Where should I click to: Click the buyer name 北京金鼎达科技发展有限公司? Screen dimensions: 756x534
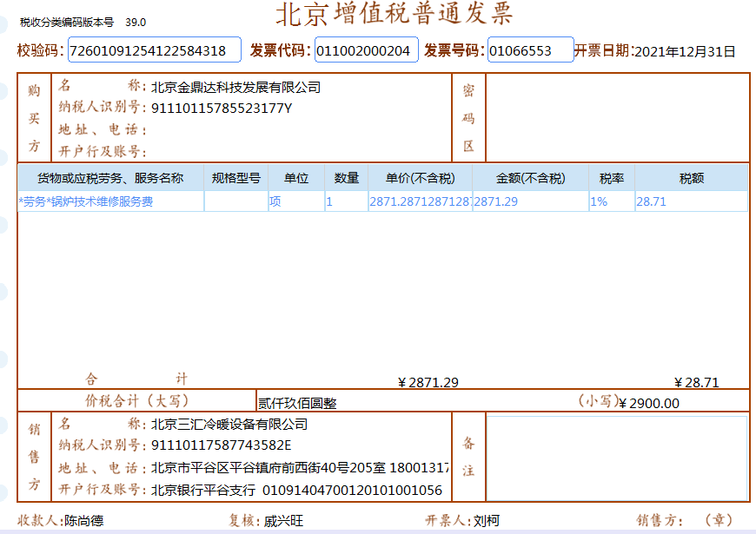click(x=235, y=87)
